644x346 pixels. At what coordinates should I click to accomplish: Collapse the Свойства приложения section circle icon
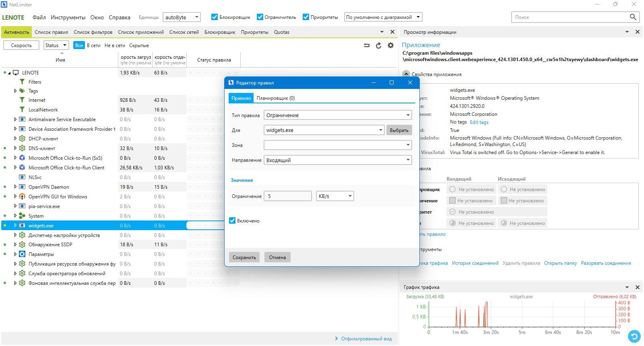click(406, 74)
